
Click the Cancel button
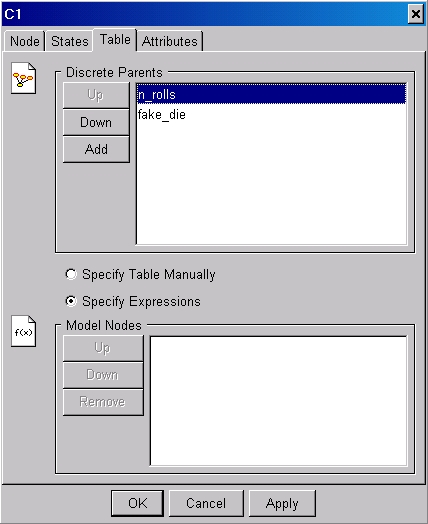[206, 503]
